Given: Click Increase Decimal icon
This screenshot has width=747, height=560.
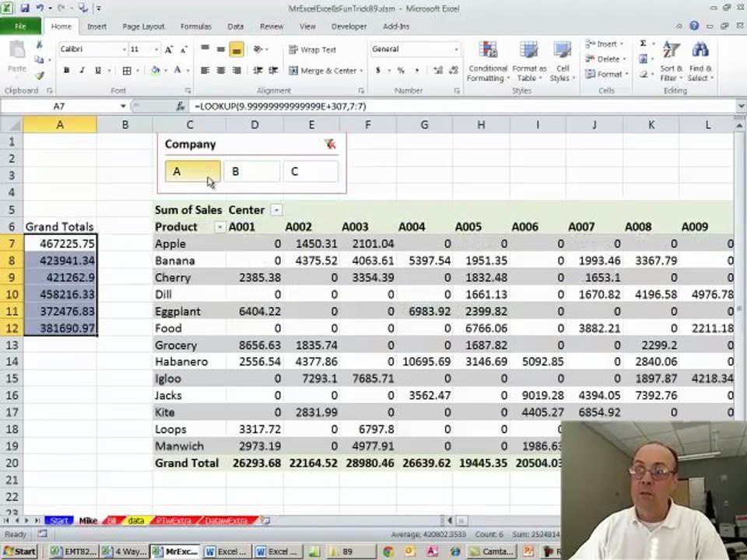Looking at the screenshot, I should (x=438, y=71).
